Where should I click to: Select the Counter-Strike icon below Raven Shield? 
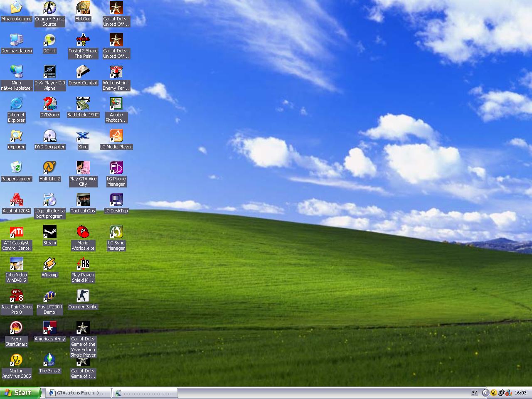pyautogui.click(x=83, y=296)
